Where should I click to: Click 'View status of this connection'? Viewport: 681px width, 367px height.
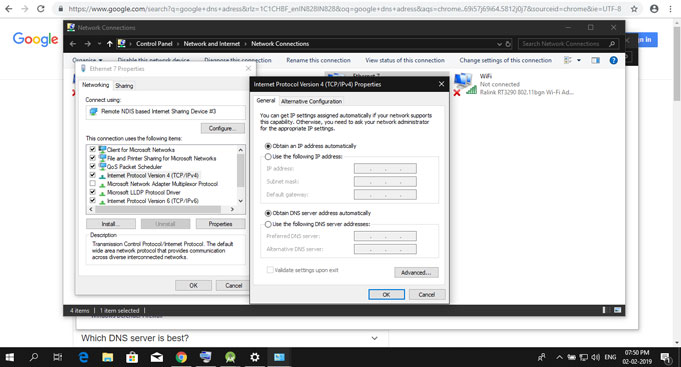[x=405, y=60]
